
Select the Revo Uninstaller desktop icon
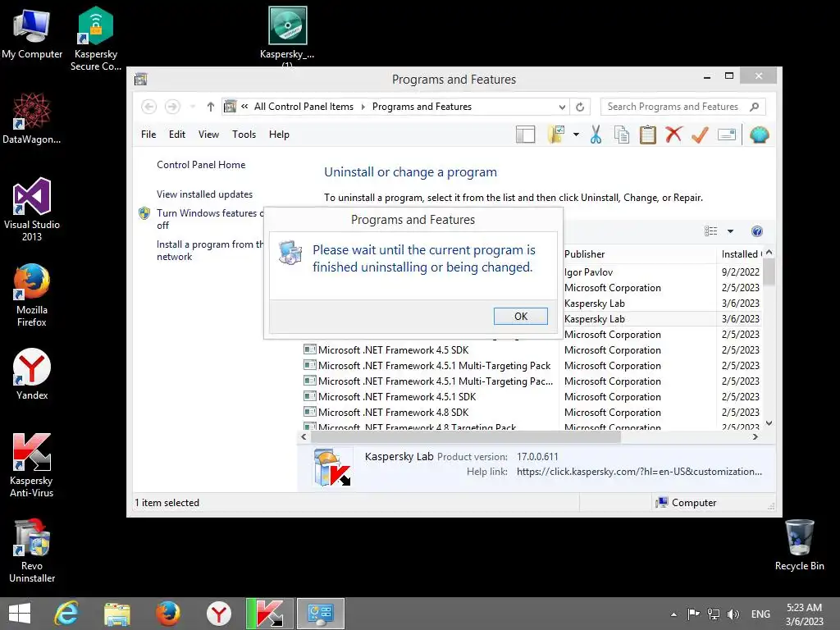pos(32,550)
